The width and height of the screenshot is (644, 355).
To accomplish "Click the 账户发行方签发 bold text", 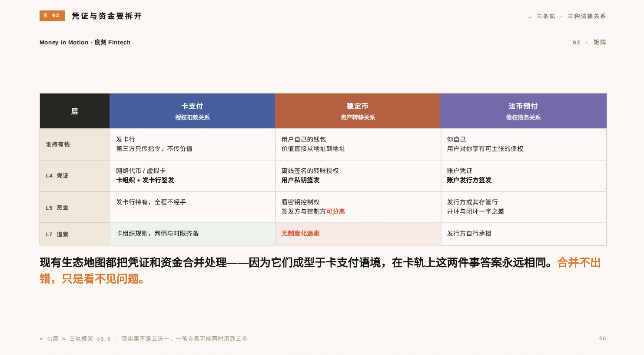I will (x=469, y=180).
